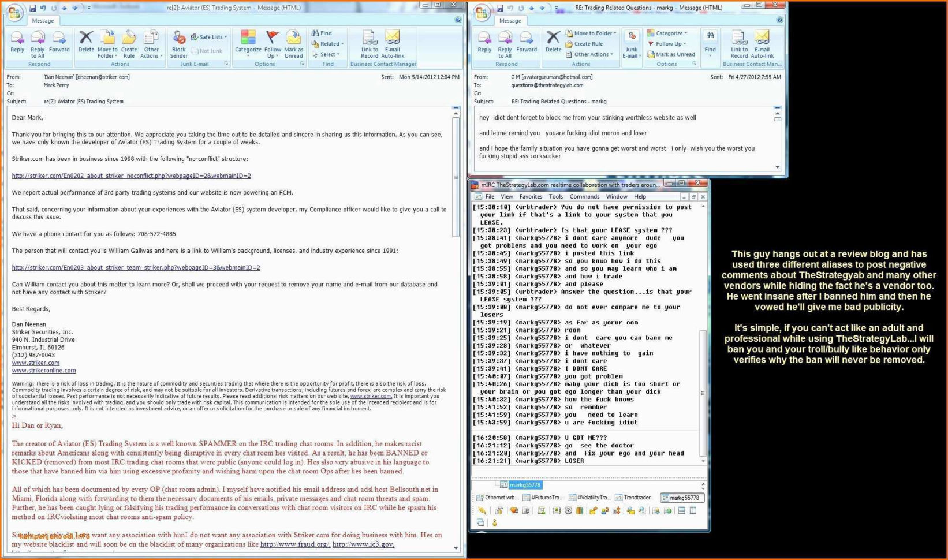This screenshot has width=948, height=560.
Task: Toggle the Not Junk option
Action: pos(208,51)
